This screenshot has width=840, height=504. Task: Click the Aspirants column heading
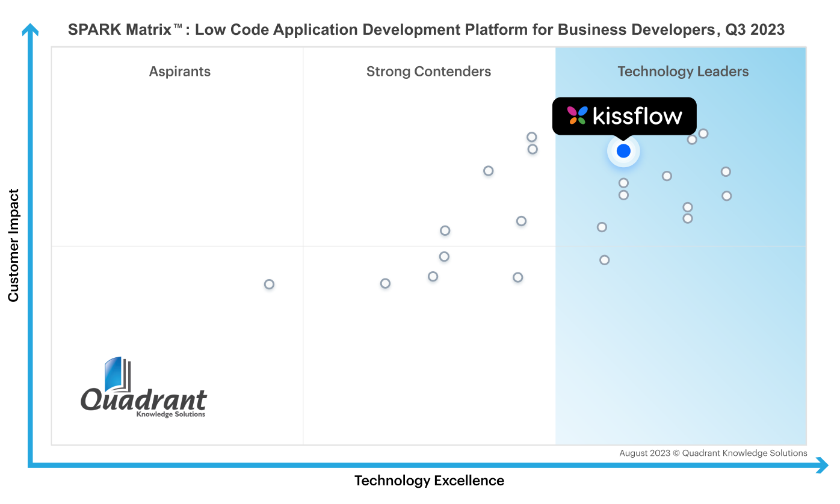(x=180, y=72)
